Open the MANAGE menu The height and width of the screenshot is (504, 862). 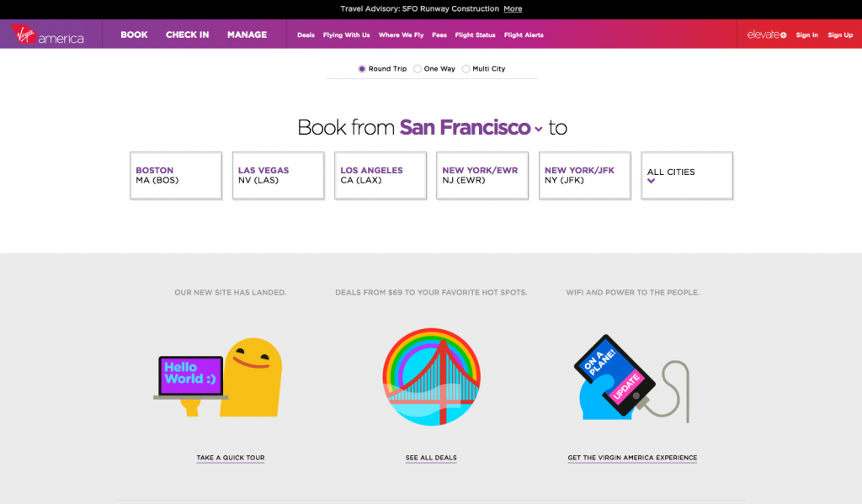247,34
